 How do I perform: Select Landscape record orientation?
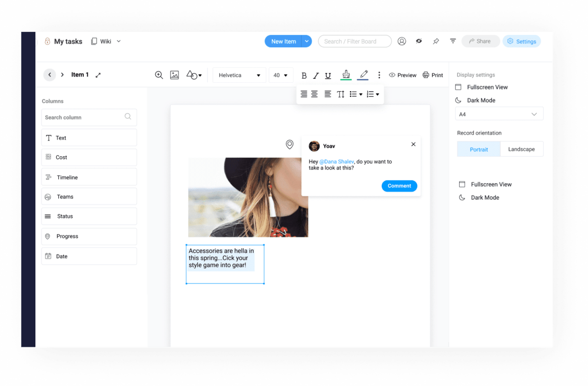tap(521, 149)
